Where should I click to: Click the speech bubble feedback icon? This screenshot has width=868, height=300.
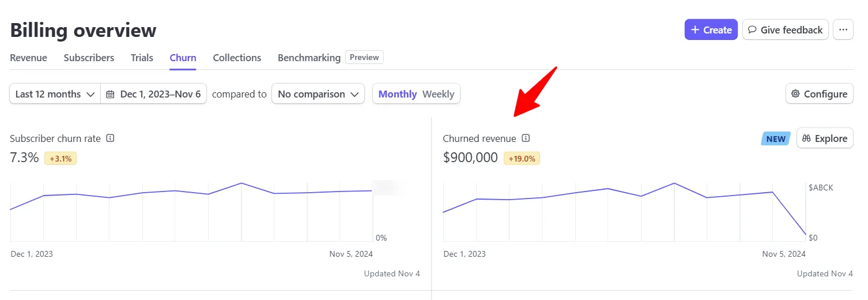[752, 30]
